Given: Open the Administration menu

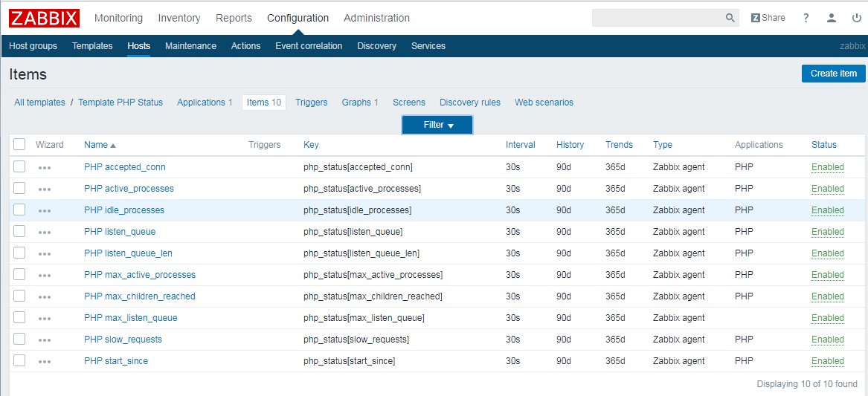Looking at the screenshot, I should [376, 18].
